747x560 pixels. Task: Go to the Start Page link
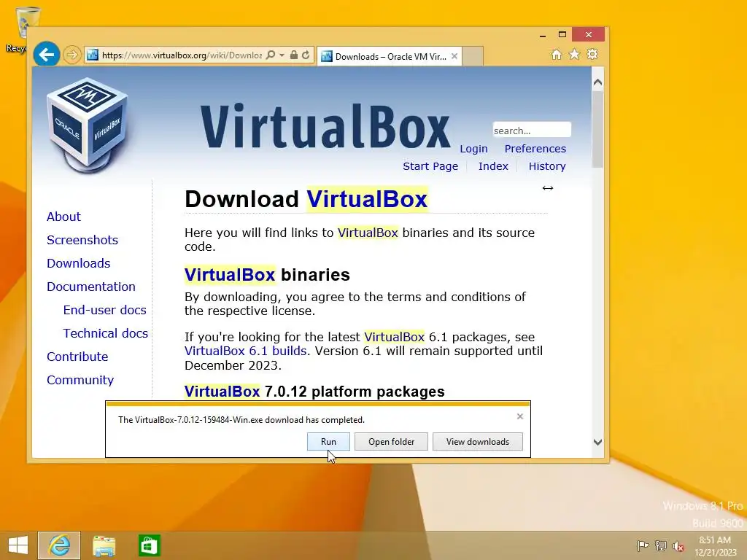(430, 166)
